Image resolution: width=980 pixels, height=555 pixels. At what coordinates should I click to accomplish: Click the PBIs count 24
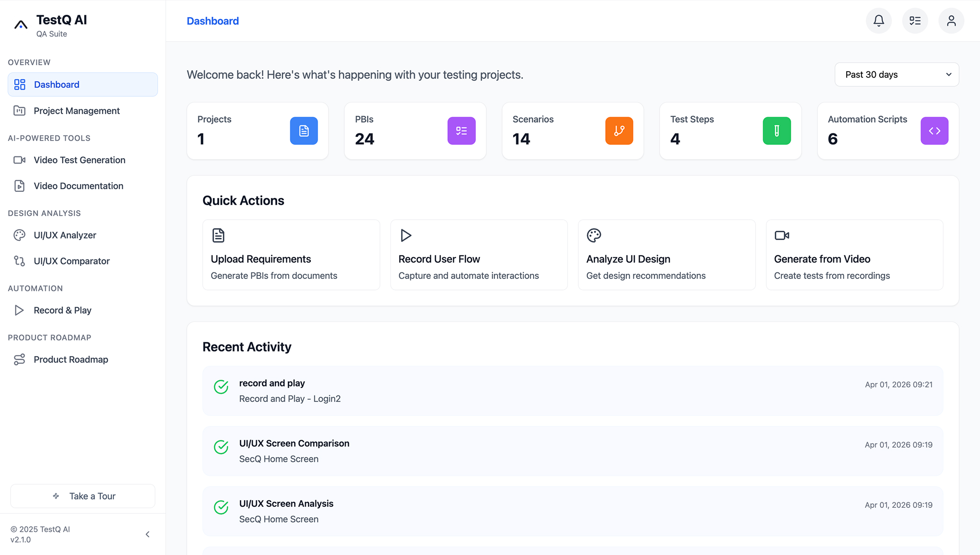pyautogui.click(x=365, y=139)
